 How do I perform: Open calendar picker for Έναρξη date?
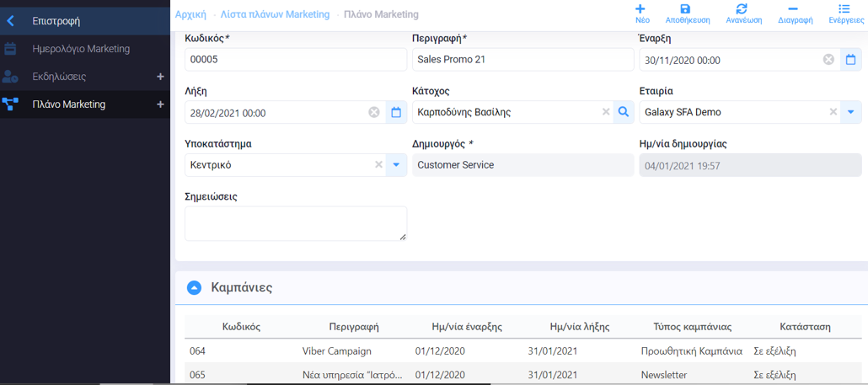coord(850,60)
